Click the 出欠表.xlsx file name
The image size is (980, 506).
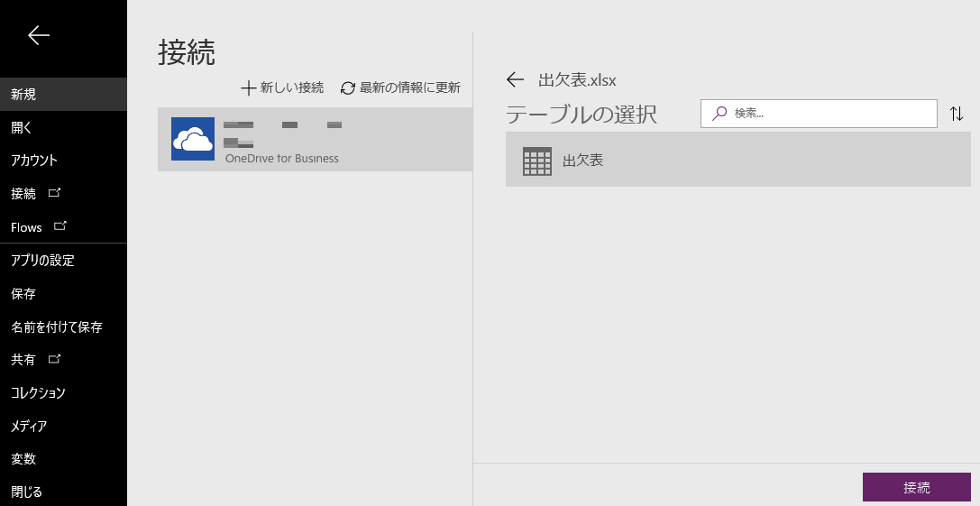pos(577,80)
